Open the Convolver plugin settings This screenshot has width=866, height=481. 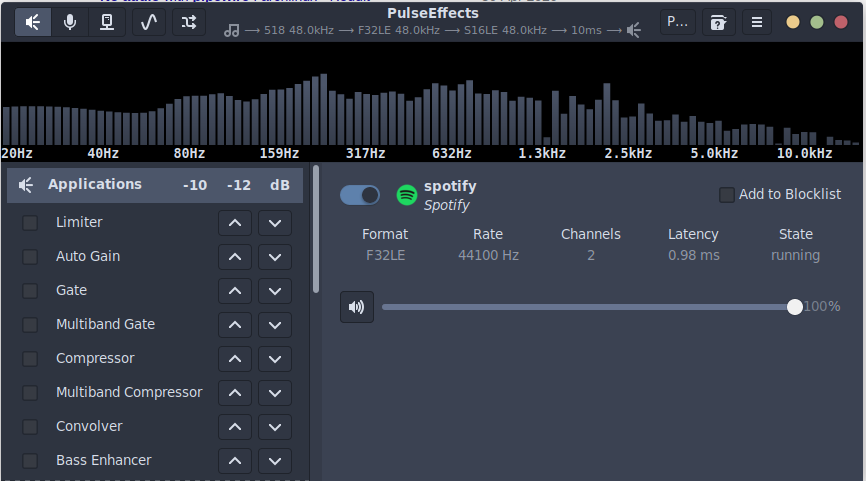click(x=89, y=426)
